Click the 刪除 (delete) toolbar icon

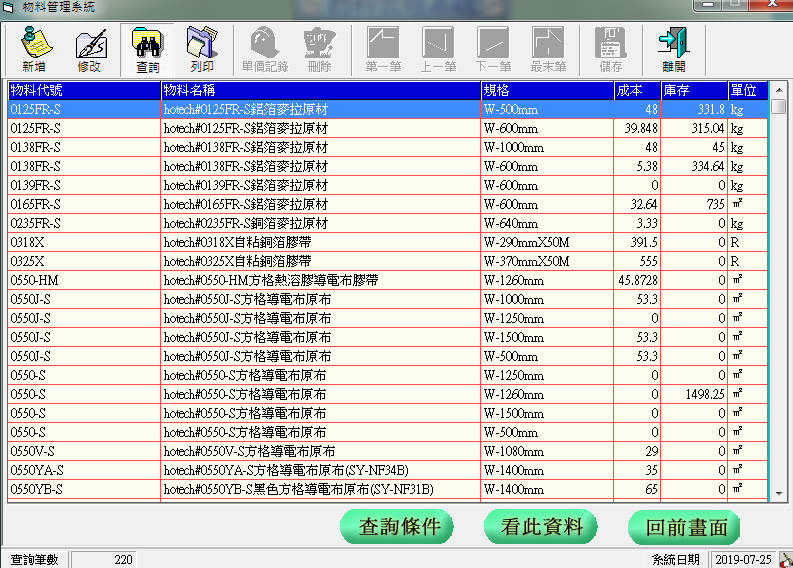pyautogui.click(x=320, y=50)
